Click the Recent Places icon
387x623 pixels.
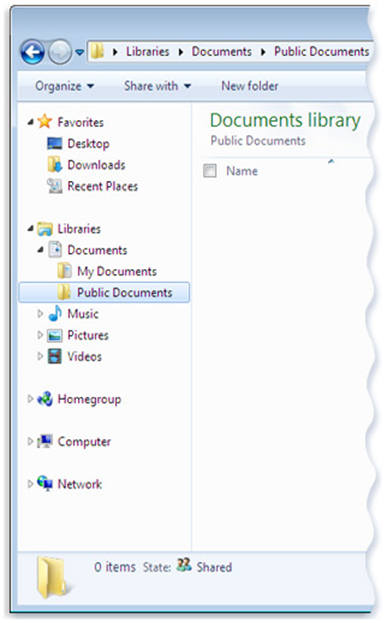click(54, 186)
